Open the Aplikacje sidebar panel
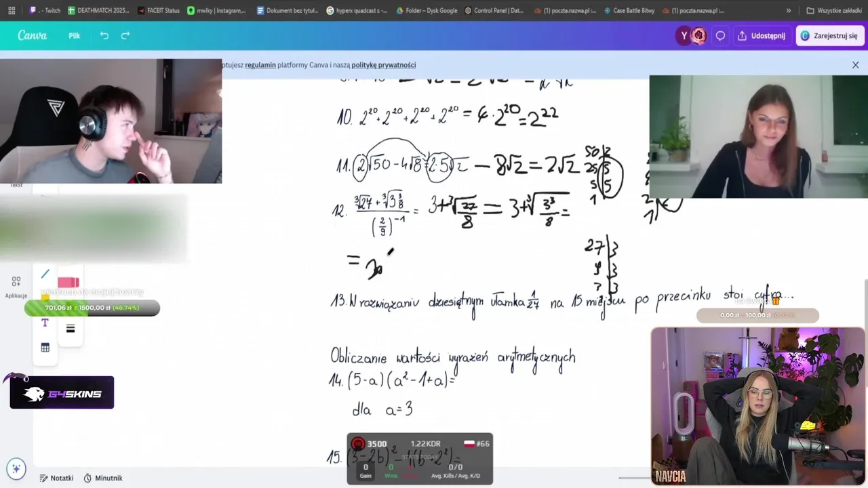This screenshot has height=488, width=868. click(x=16, y=286)
